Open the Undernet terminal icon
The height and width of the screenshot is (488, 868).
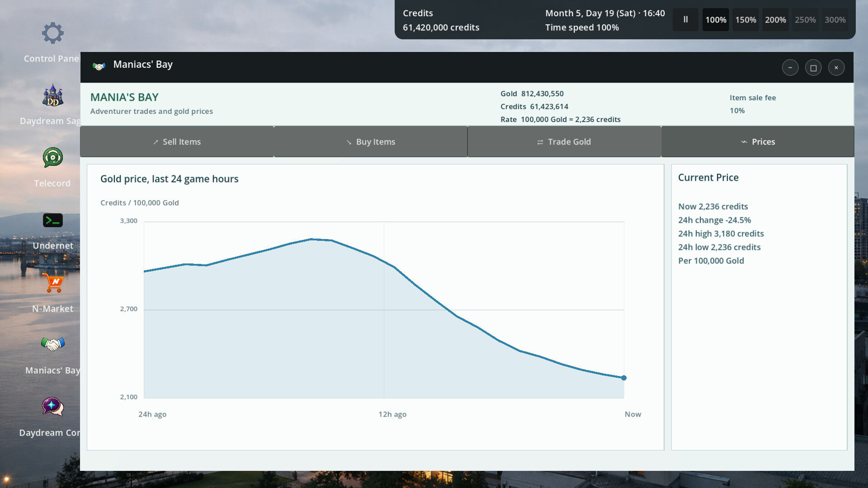(x=53, y=220)
